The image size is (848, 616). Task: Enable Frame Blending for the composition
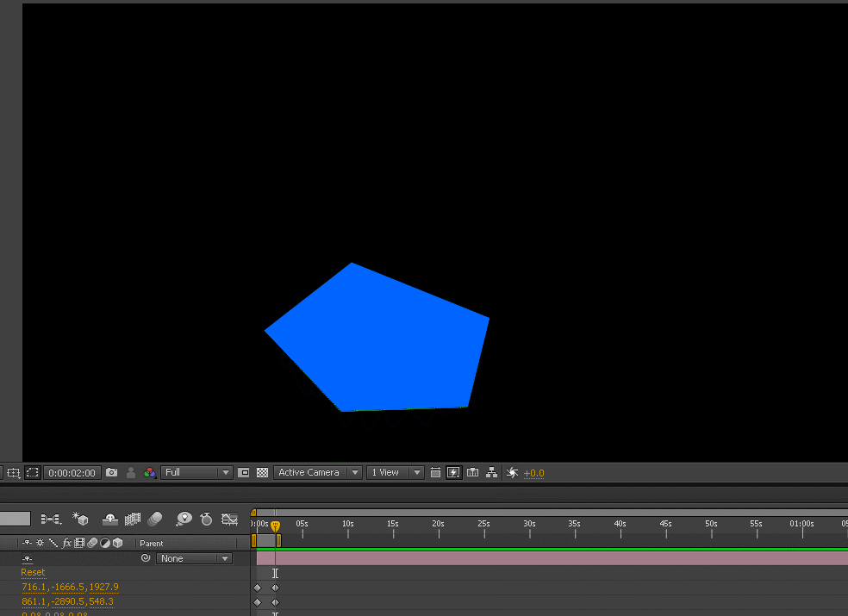click(x=133, y=520)
